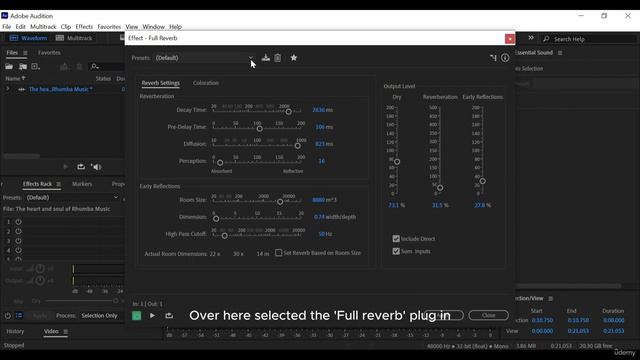Screen dimensions: 640x360
Task: Play preview in Full Reverb dialog
Action: pyautogui.click(x=152, y=316)
